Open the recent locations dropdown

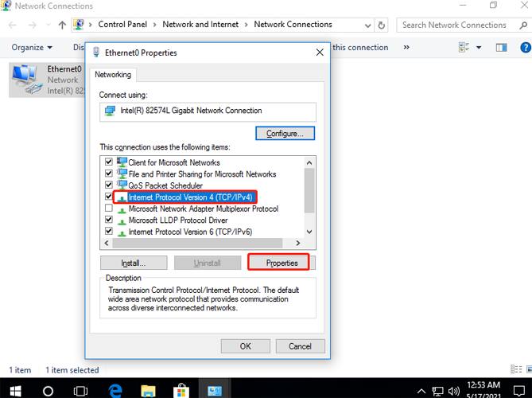pos(49,25)
